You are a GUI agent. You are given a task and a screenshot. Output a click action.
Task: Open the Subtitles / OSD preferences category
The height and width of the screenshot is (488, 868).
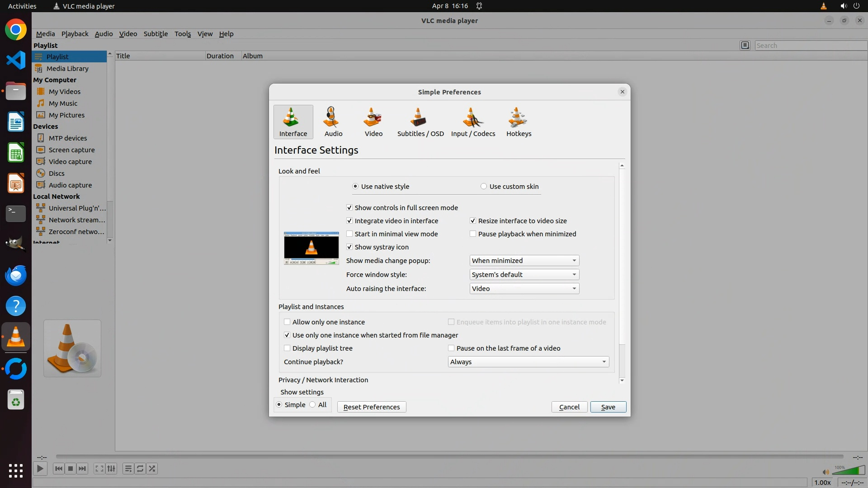click(420, 122)
